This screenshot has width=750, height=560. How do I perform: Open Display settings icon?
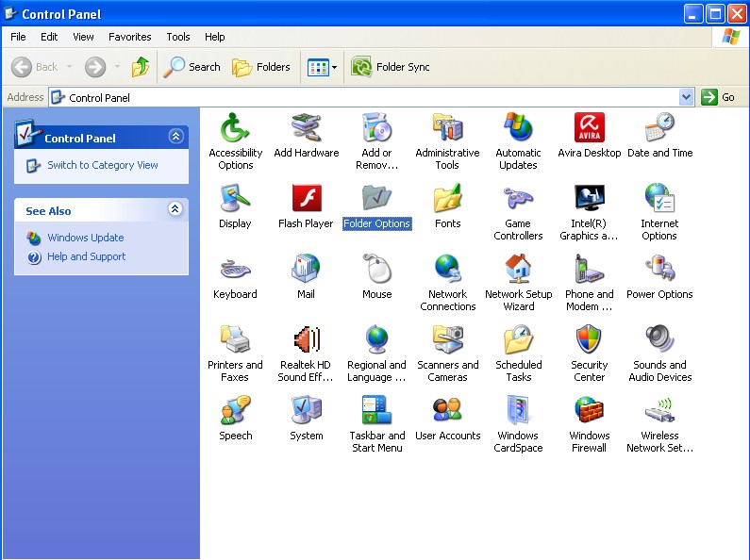pos(235,198)
